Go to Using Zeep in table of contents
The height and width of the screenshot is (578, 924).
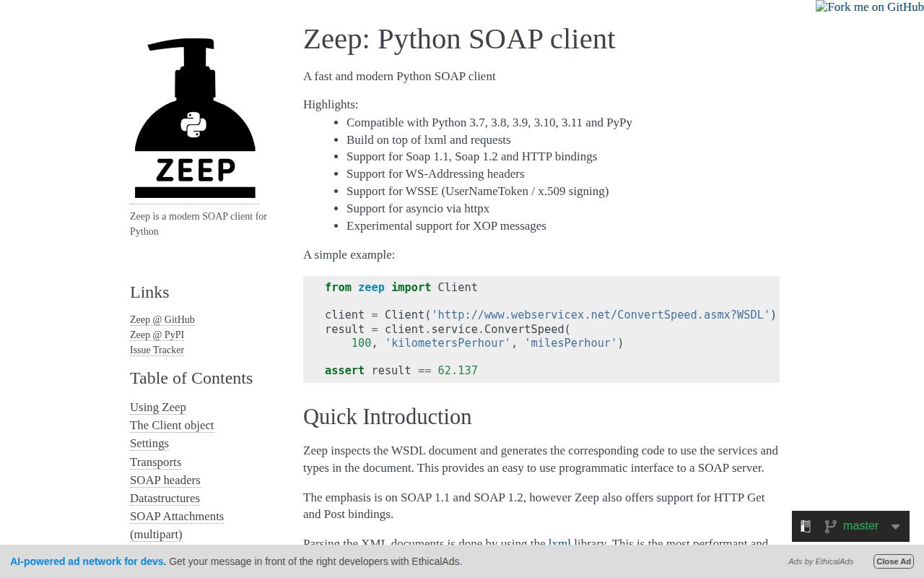tap(158, 407)
